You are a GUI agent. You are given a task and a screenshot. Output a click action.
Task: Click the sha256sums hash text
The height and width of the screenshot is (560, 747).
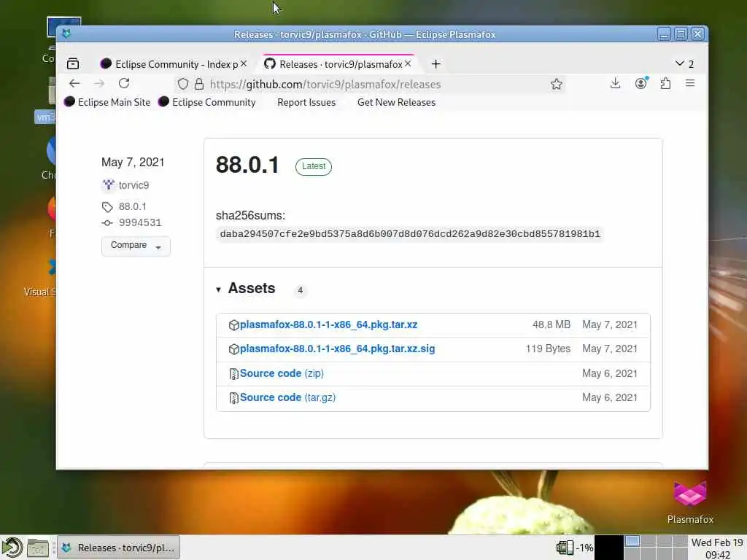click(410, 234)
